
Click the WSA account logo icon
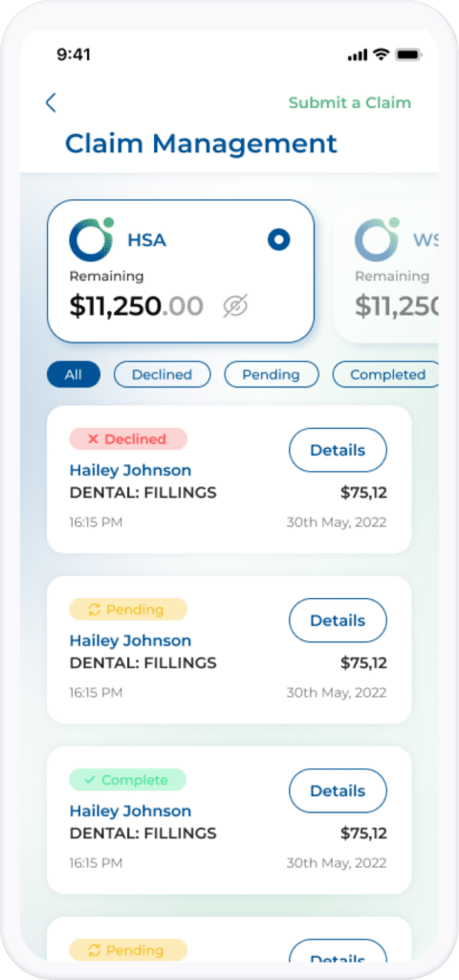(x=377, y=238)
